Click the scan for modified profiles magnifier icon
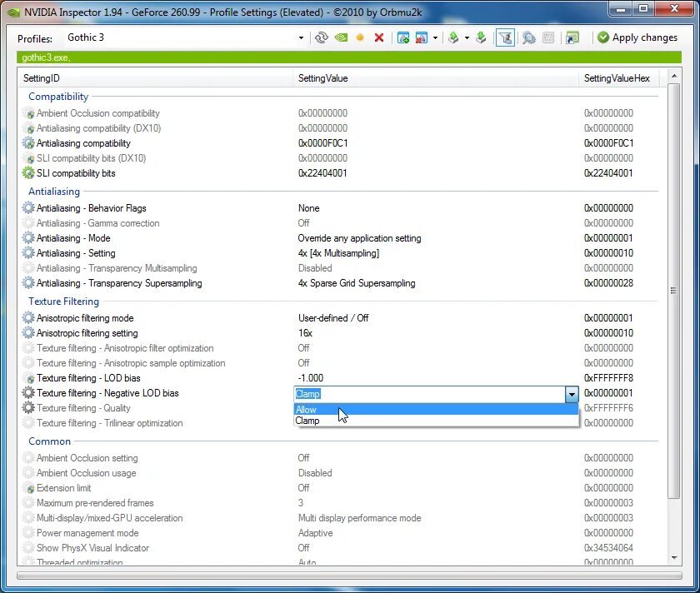This screenshot has width=700, height=593. pos(529,38)
